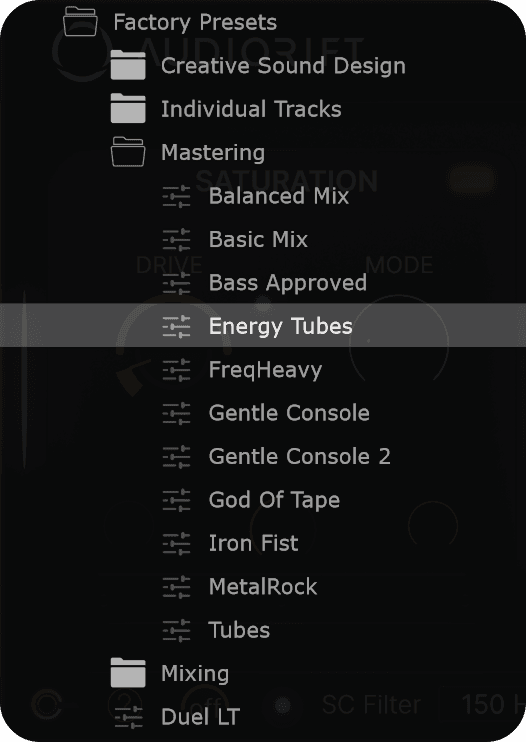Collapse the Mastering folder
The height and width of the screenshot is (742, 526).
pyautogui.click(x=212, y=152)
